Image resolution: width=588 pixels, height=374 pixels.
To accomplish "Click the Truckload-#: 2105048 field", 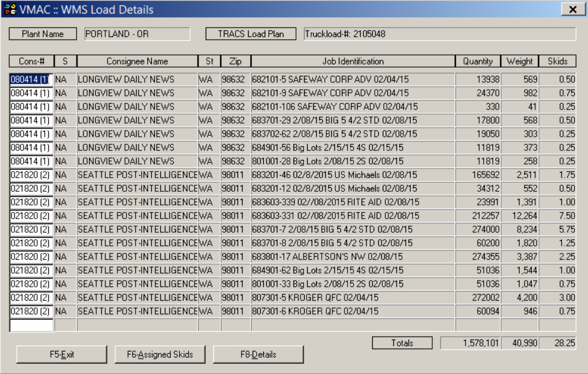I will coord(439,34).
